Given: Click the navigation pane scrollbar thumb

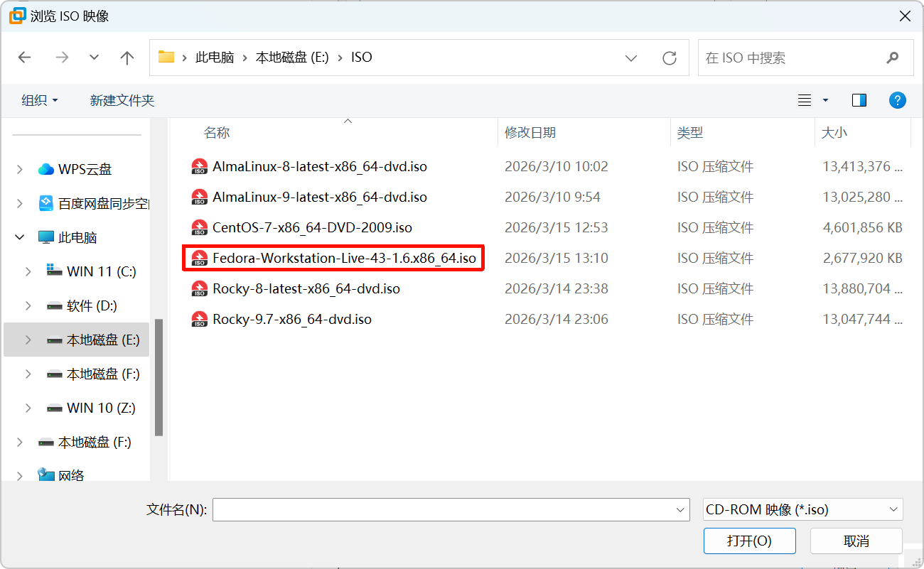Looking at the screenshot, I should coord(159,376).
